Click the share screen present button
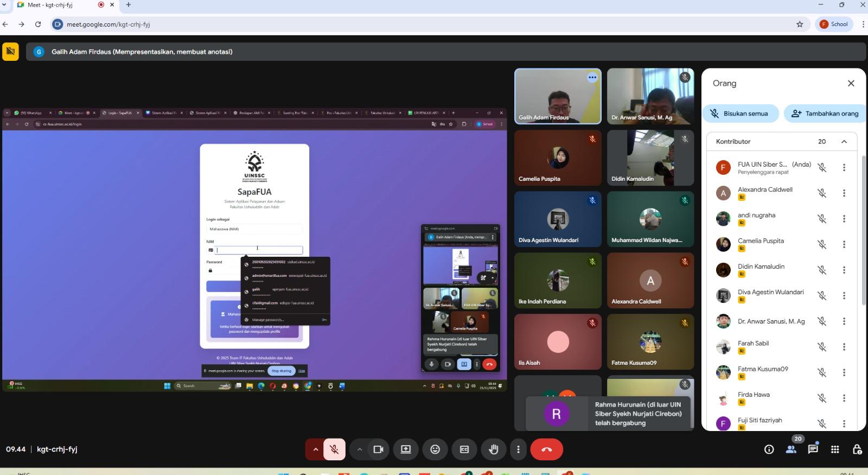868x475 pixels. [406, 449]
